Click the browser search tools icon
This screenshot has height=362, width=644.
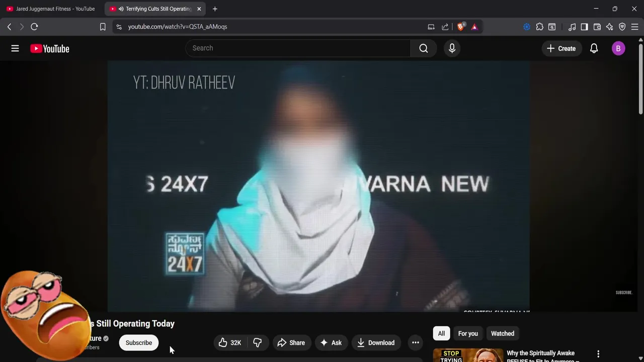(x=552, y=27)
